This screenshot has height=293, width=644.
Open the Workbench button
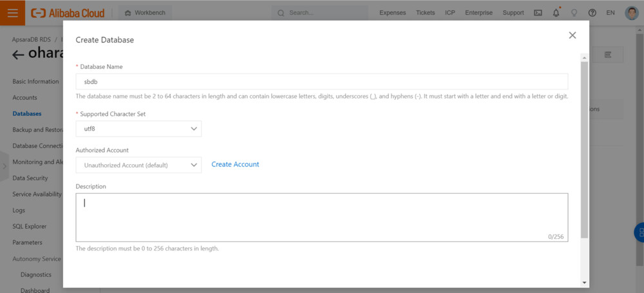(145, 13)
